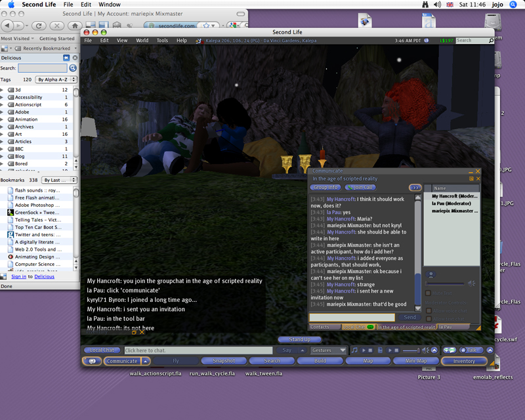This screenshot has height=420, width=525.
Task: Click the Join Call phone button
Action: 361,187
